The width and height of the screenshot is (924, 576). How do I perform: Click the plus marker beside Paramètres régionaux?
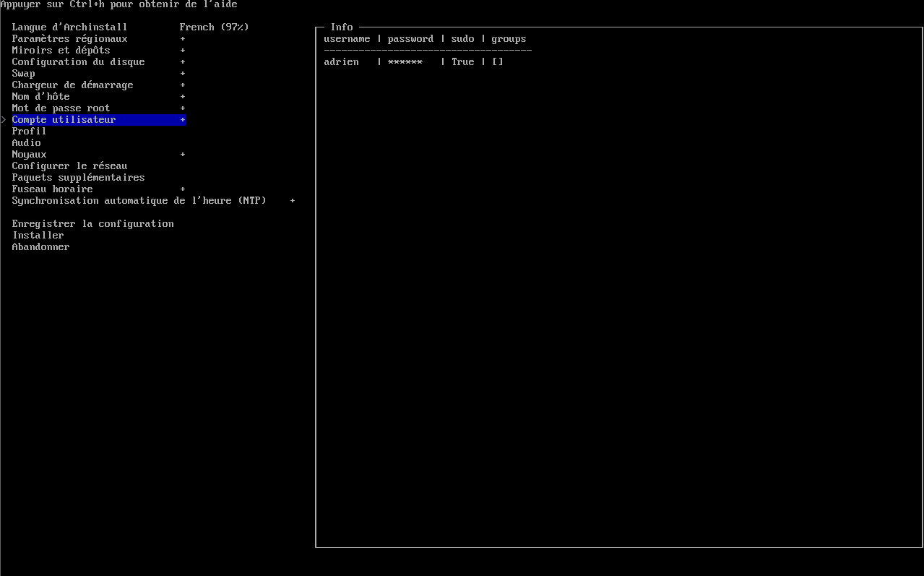coord(183,38)
